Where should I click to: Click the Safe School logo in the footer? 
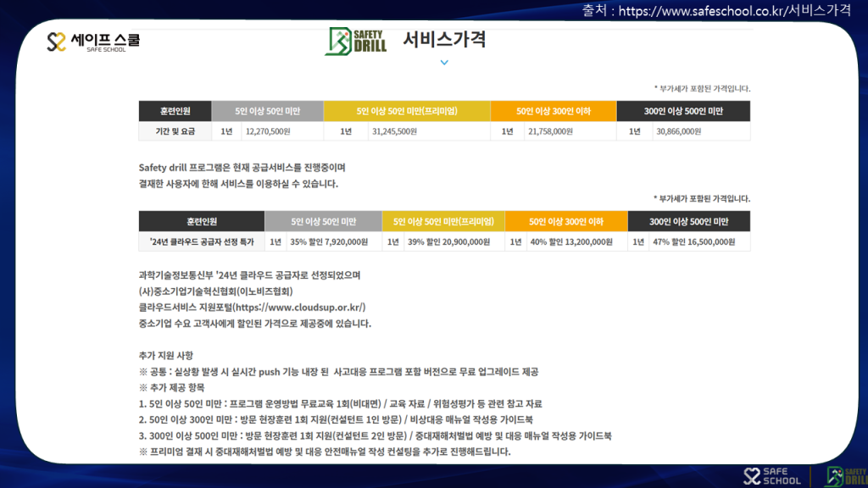[x=771, y=476]
